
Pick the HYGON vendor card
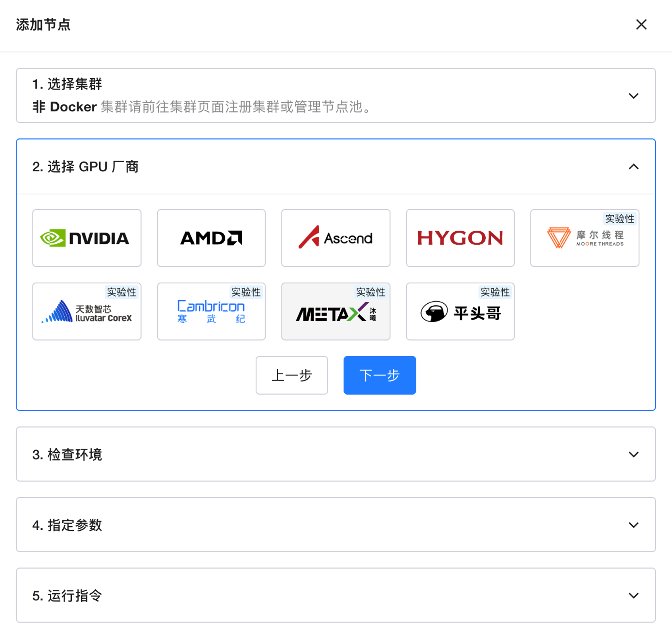(460, 238)
